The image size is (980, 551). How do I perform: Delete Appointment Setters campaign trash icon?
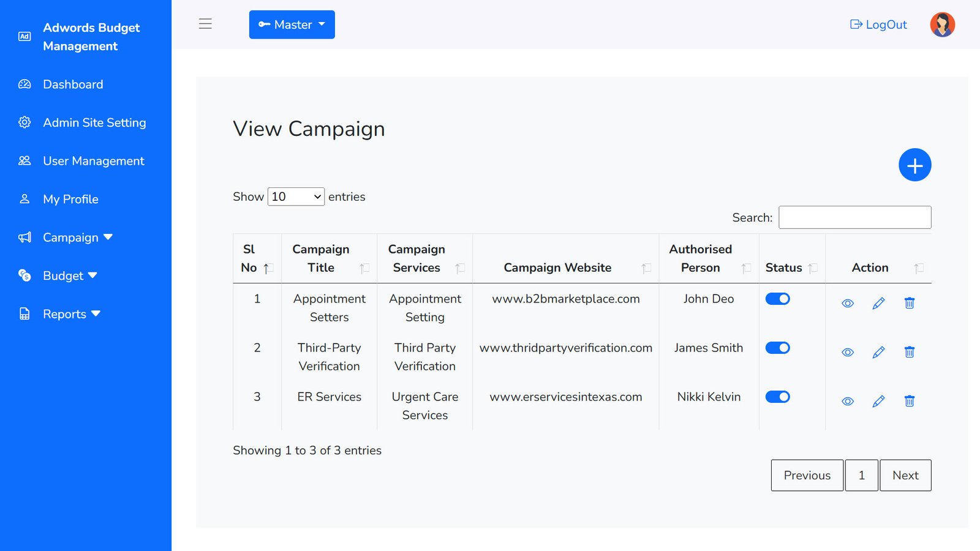910,302
